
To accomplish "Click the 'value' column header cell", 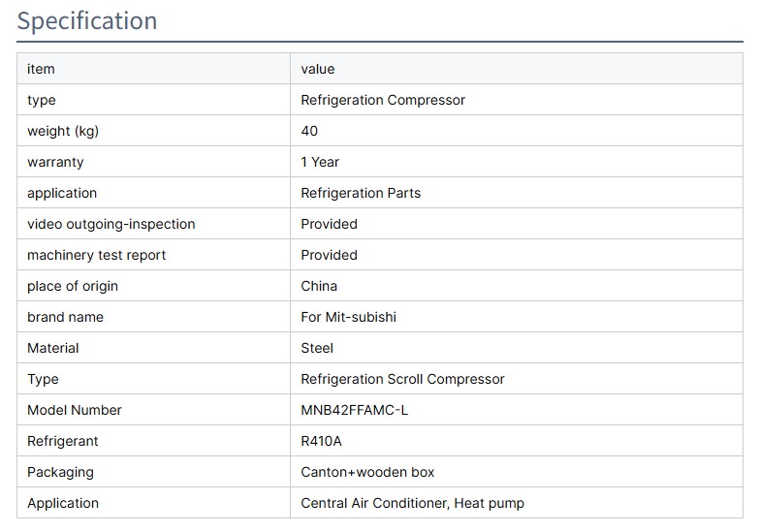I will tap(318, 69).
